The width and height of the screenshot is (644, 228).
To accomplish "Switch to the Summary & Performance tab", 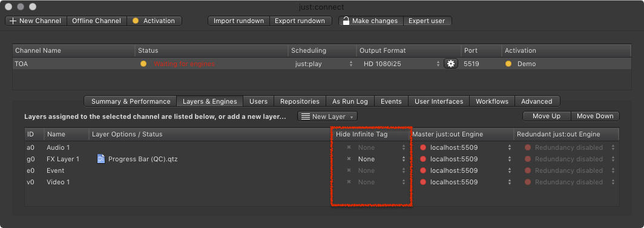I will click(131, 101).
